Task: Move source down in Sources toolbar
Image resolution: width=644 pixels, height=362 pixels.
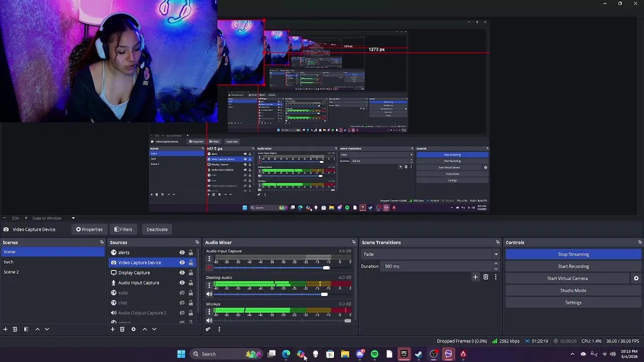Action: [x=154, y=329]
